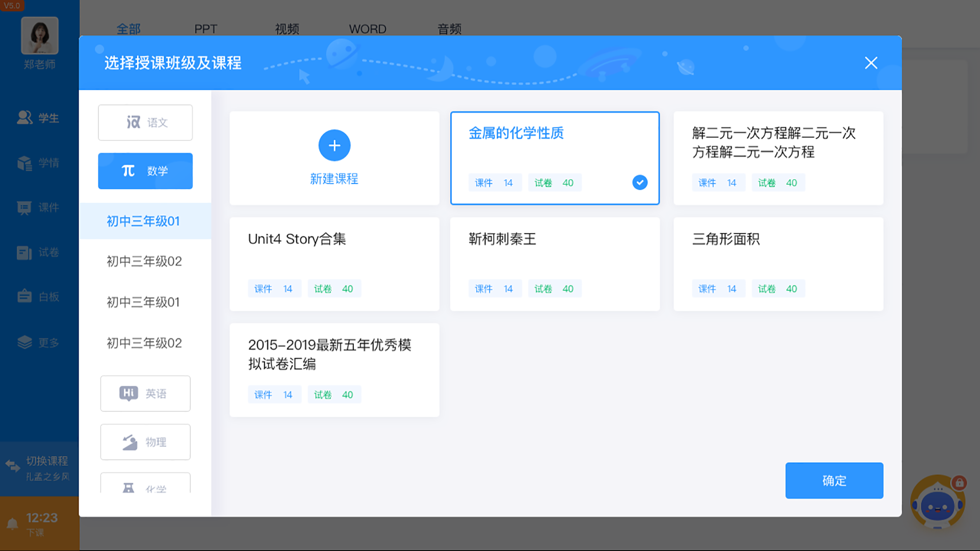Click the 切换课程 switch course icon
The width and height of the screenshot is (980, 551).
click(13, 465)
